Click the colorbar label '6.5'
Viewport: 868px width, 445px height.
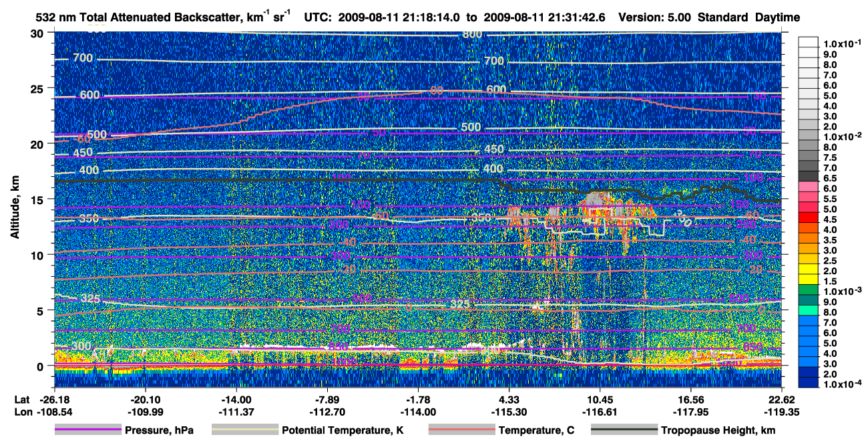click(x=831, y=178)
